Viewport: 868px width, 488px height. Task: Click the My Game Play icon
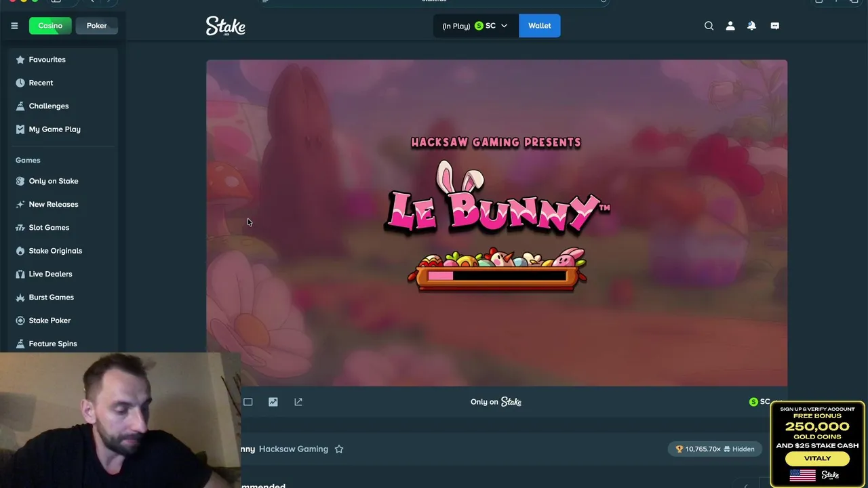(x=20, y=129)
